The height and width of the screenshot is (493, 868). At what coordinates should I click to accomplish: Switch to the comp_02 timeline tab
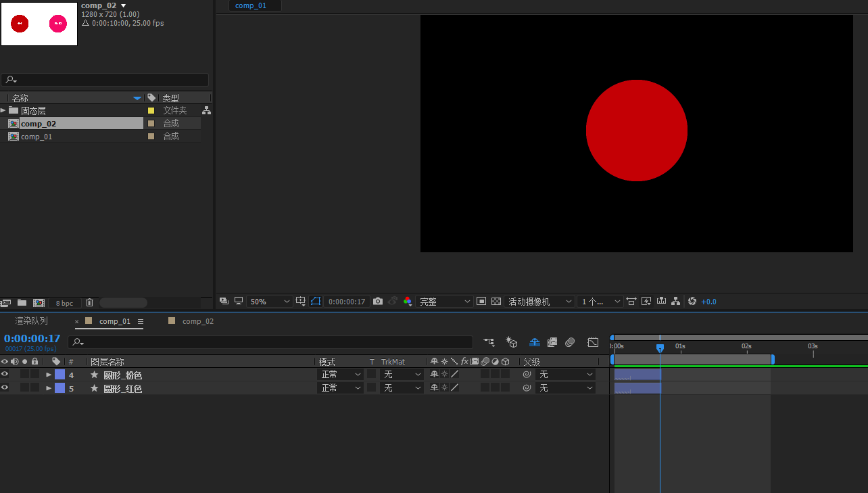198,321
